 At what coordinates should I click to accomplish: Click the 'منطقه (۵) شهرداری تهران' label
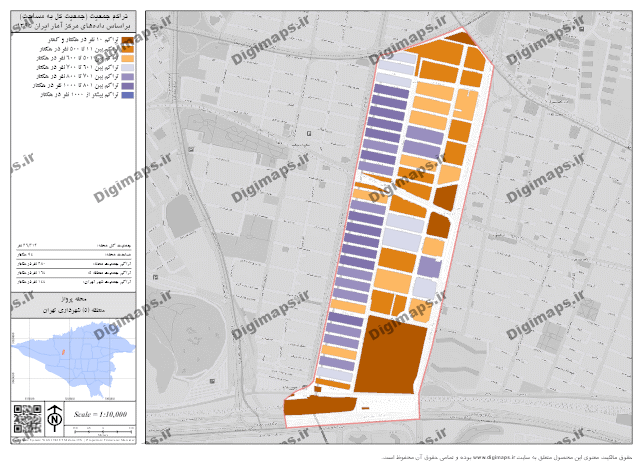click(74, 310)
